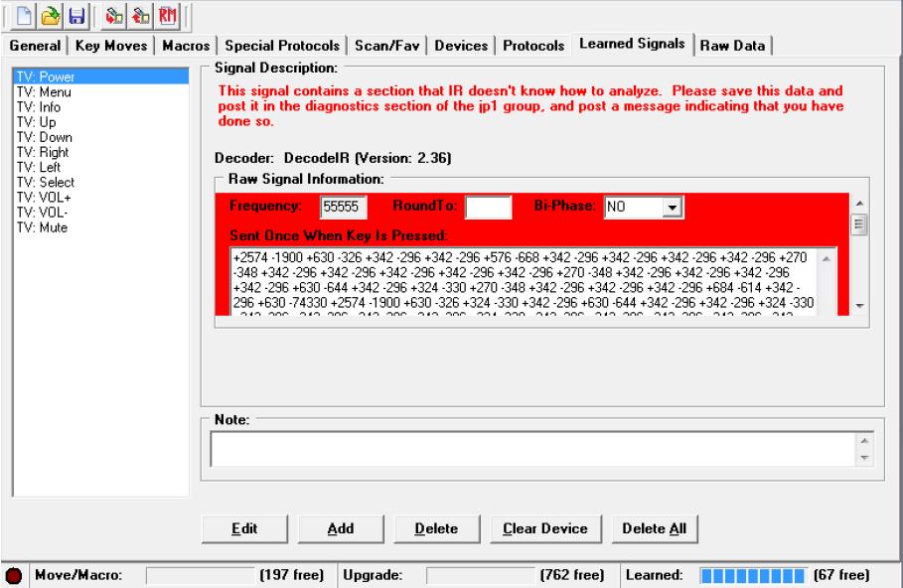Open the Key Moves tab
The image size is (903, 588).
pyautogui.click(x=111, y=46)
